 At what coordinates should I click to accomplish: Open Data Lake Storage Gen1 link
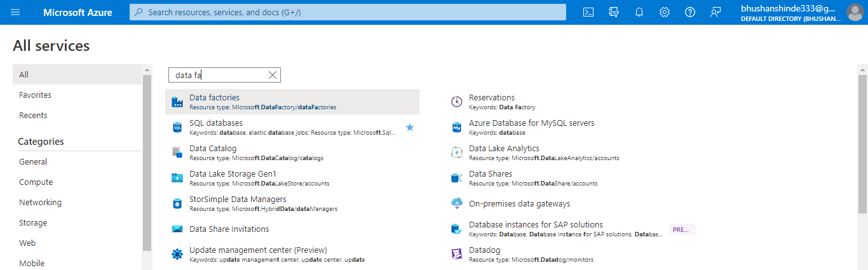(x=233, y=174)
